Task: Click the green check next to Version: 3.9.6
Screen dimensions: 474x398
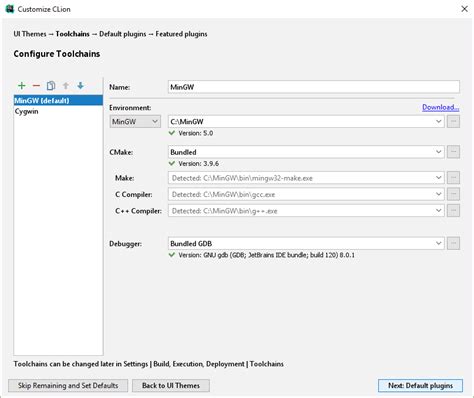Action: 172,163
